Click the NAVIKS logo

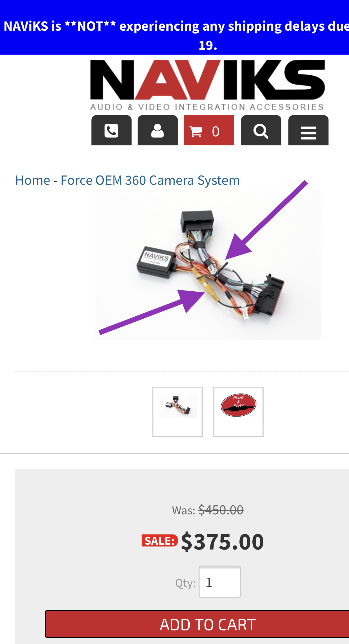click(x=208, y=85)
